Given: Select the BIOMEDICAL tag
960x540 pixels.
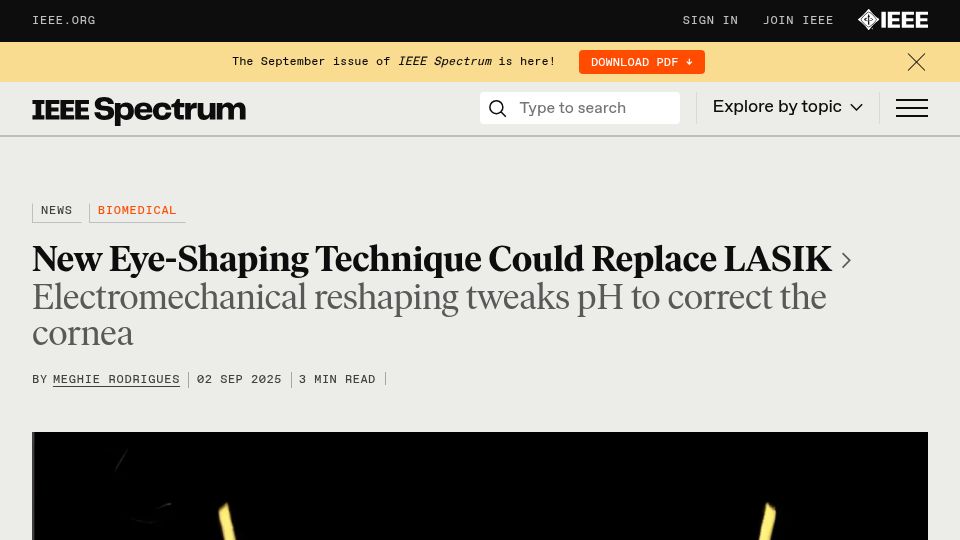Looking at the screenshot, I should click(x=137, y=211).
